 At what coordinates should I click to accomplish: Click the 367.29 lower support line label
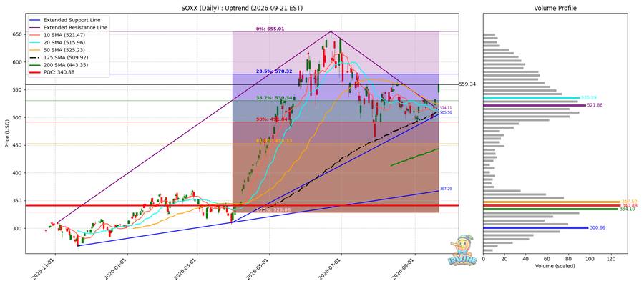coord(446,189)
